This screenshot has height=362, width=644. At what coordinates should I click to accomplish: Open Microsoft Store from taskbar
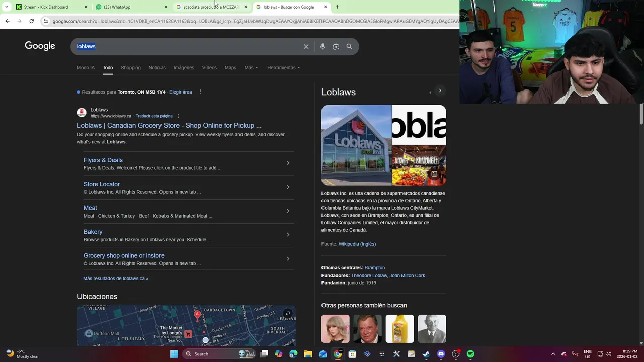coord(352,354)
